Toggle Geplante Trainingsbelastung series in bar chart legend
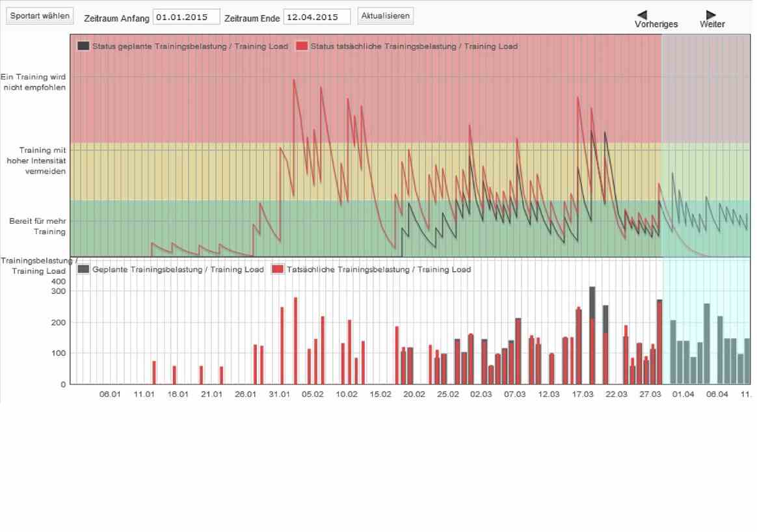Viewport: 757px width, 532px height. pyautogui.click(x=170, y=269)
